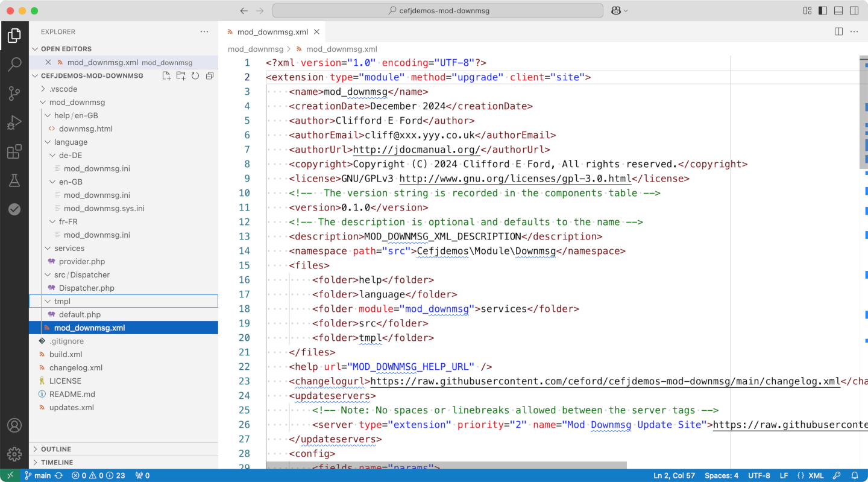Open the Accounts menu icon
This screenshot has height=482, width=868.
14,425
